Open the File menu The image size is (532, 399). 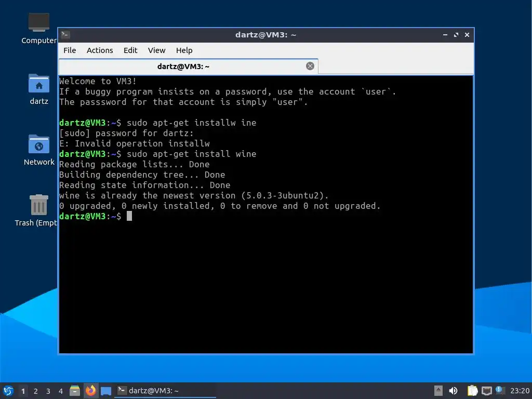70,50
